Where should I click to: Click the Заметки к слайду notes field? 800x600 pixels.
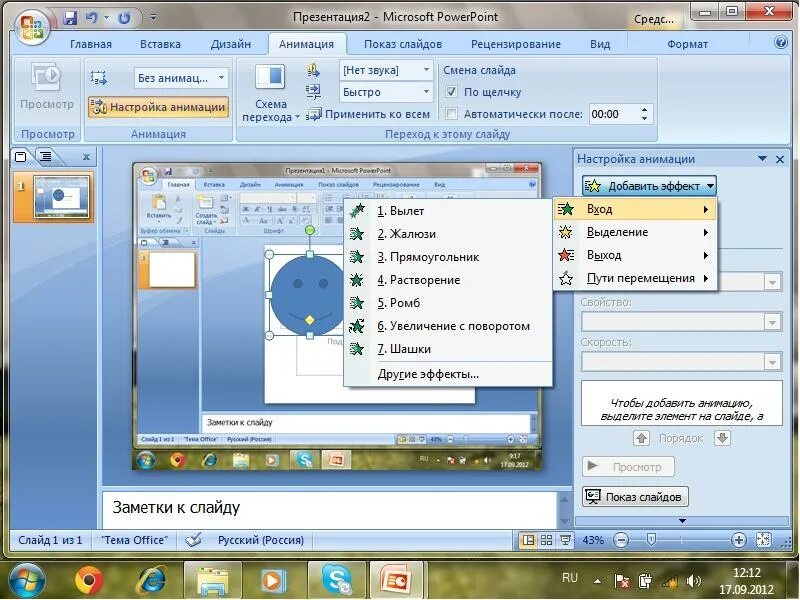(x=329, y=509)
